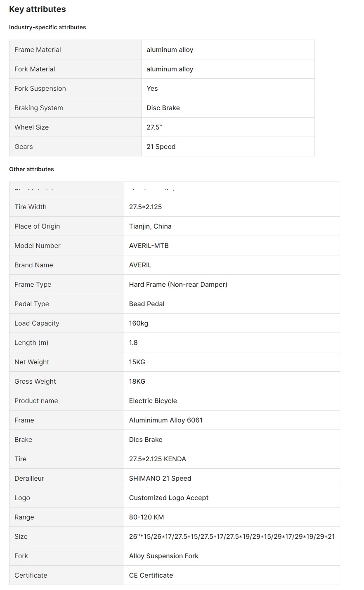Screen dimensions: 364x590
Task: Click the CE Certificate value
Action: click(151, 575)
